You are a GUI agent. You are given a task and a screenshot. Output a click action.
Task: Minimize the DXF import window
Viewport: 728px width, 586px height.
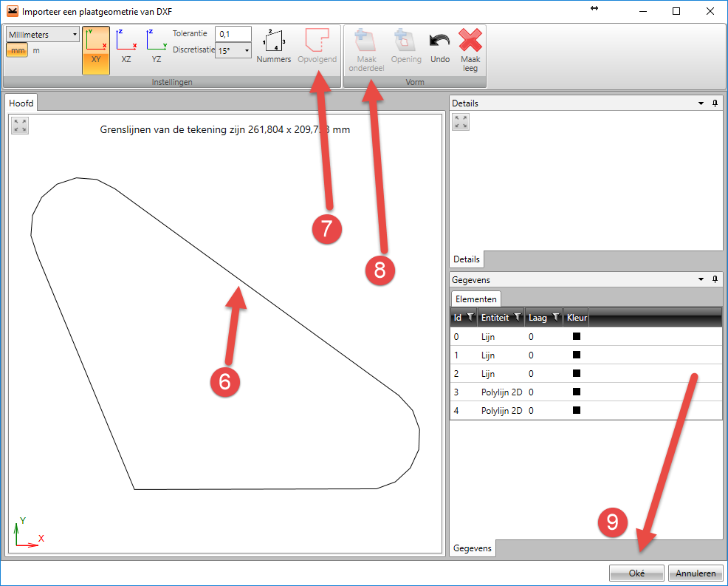643,11
